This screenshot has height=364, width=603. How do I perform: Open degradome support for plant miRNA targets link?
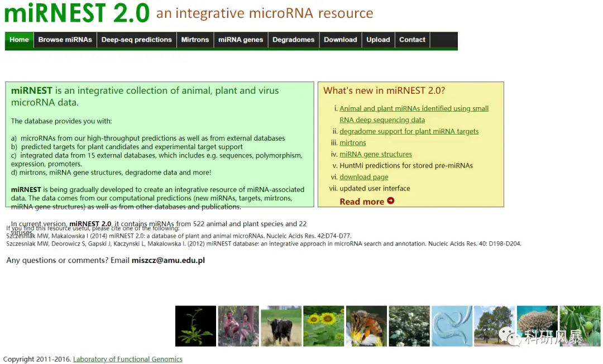409,131
